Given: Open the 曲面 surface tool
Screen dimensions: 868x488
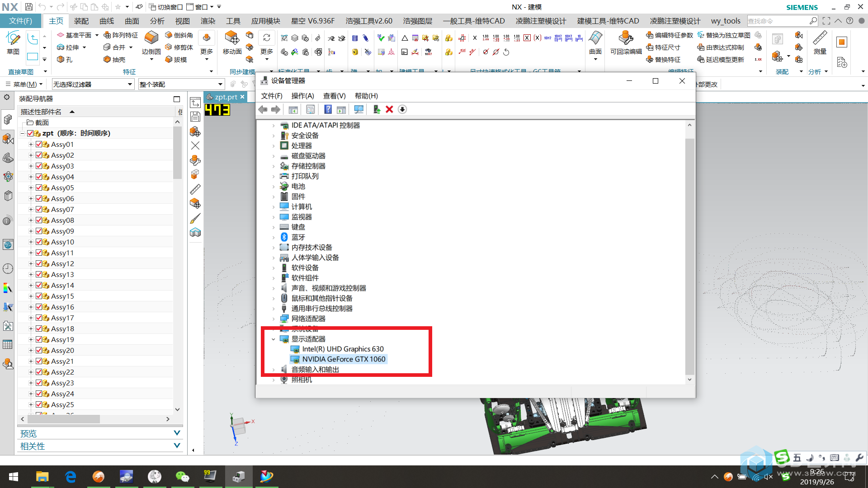Looking at the screenshot, I should coord(595,44).
